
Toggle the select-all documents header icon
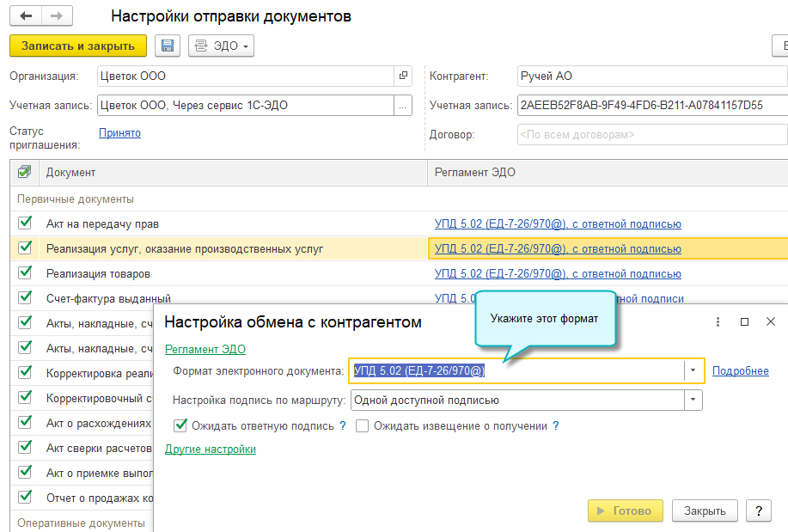24,172
